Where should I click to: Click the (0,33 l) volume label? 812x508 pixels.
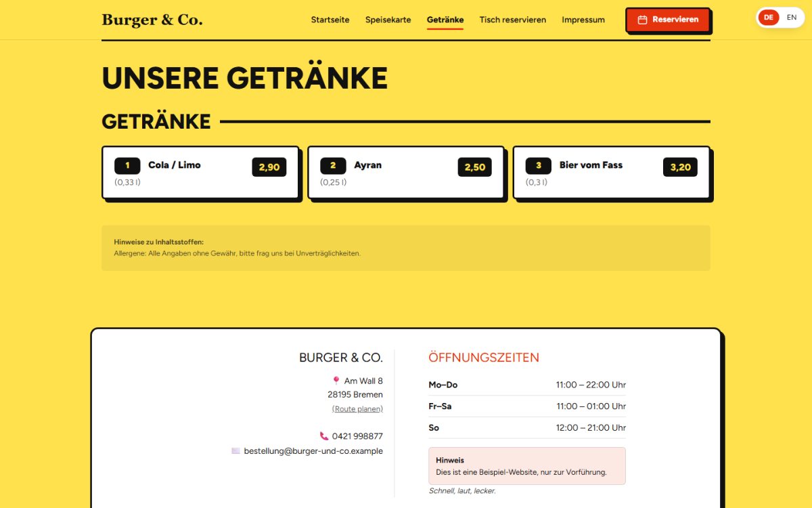point(127,182)
